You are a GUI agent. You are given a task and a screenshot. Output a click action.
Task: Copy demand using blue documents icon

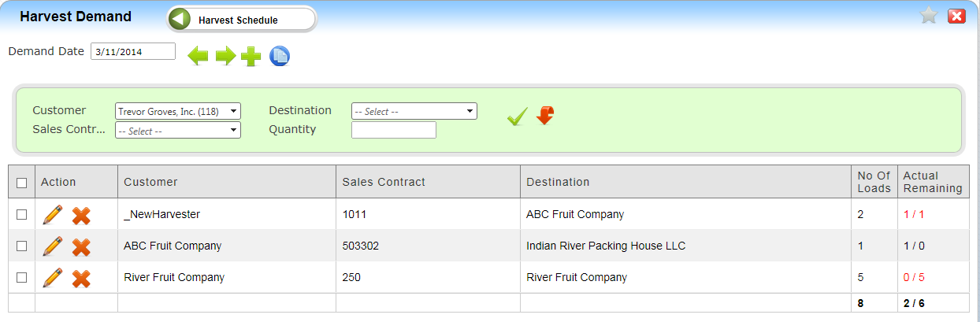tap(280, 57)
